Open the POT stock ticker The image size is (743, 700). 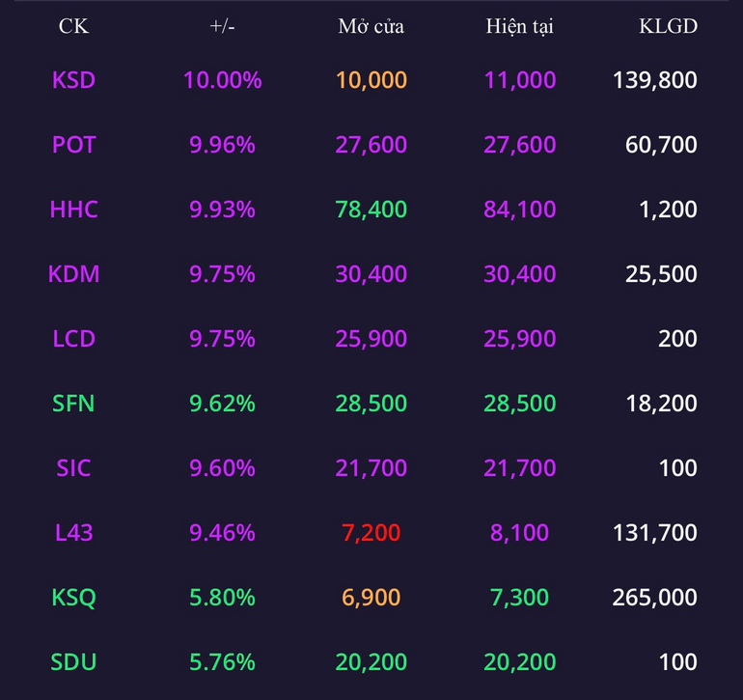click(73, 144)
